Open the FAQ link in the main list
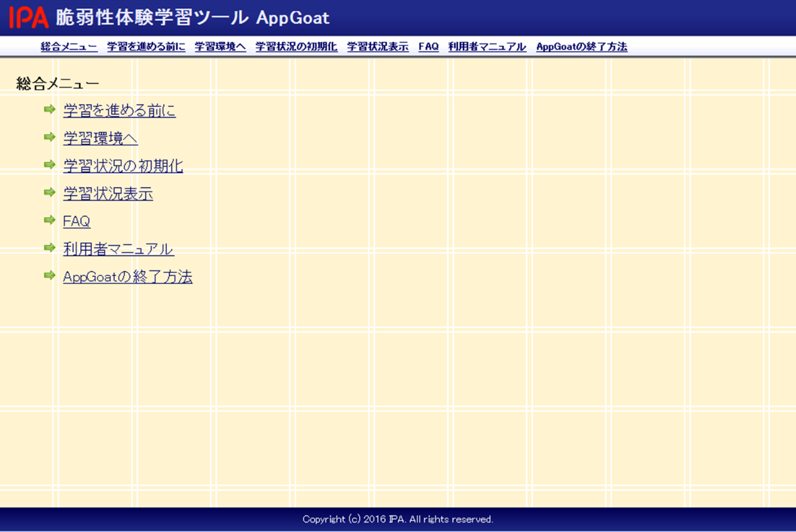The width and height of the screenshot is (796, 532). (77, 221)
